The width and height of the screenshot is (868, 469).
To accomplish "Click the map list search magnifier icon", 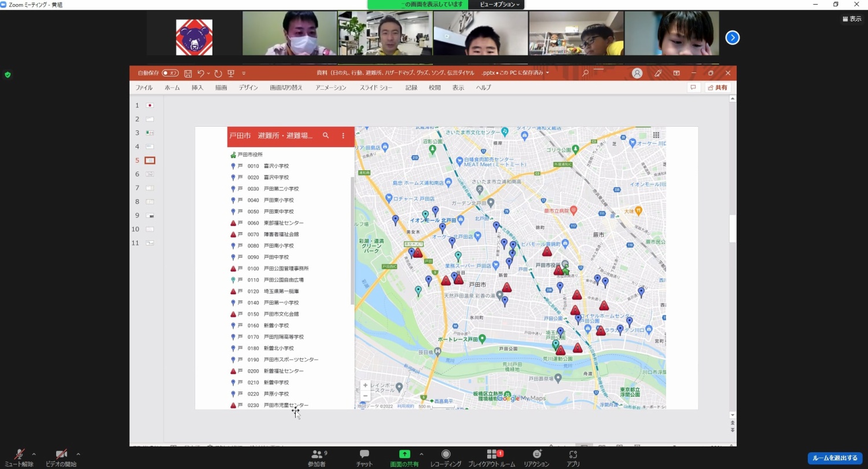I will click(326, 135).
